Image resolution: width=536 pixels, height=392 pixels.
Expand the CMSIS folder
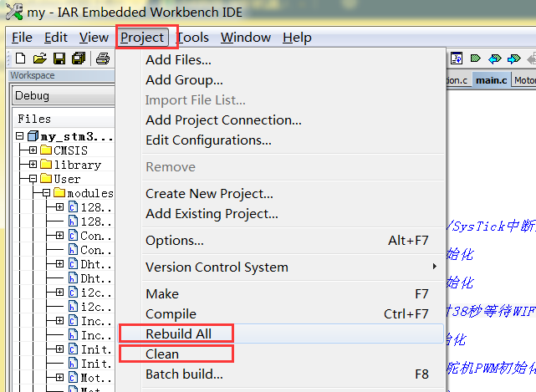pos(33,150)
